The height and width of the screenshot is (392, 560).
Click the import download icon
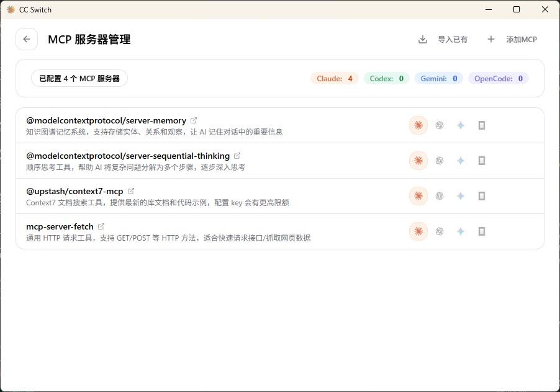423,39
